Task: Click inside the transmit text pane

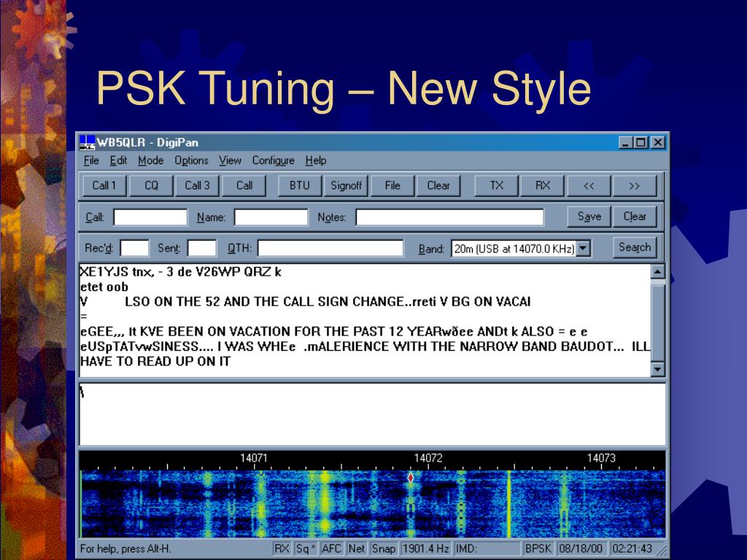Action: (x=373, y=414)
